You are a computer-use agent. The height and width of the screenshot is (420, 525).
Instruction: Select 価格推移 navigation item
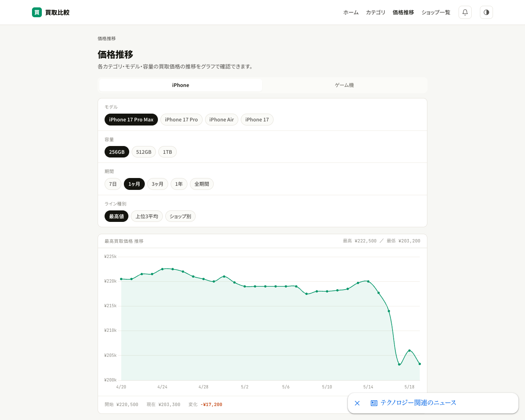point(403,12)
